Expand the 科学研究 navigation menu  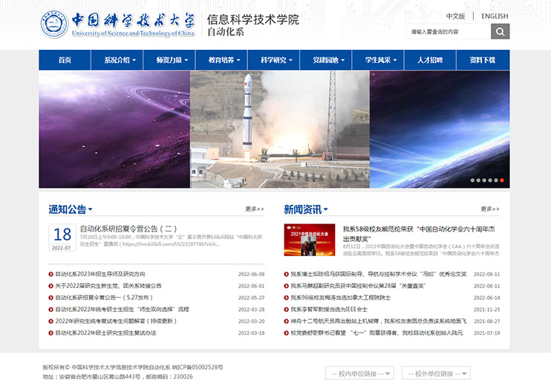(x=277, y=60)
